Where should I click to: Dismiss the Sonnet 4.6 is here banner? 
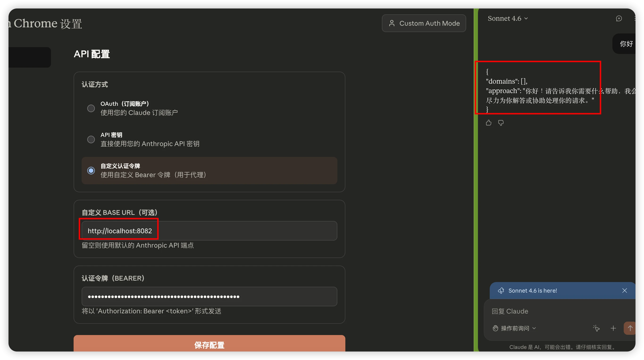[624, 290]
